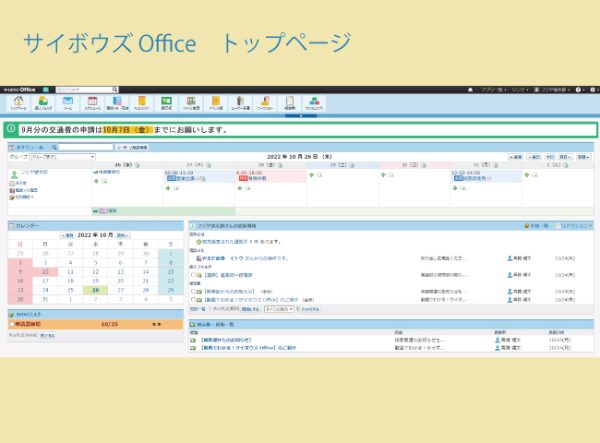Click the notification bell in the header

click(x=470, y=90)
